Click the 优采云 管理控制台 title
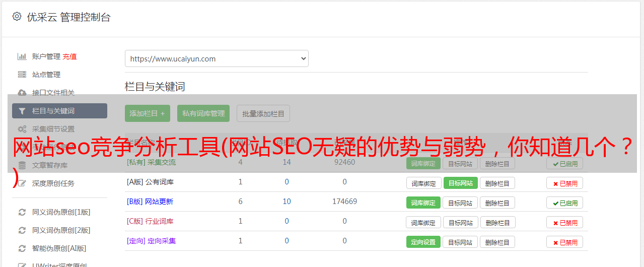Image resolution: width=644 pixels, height=267 pixels. 68,17
